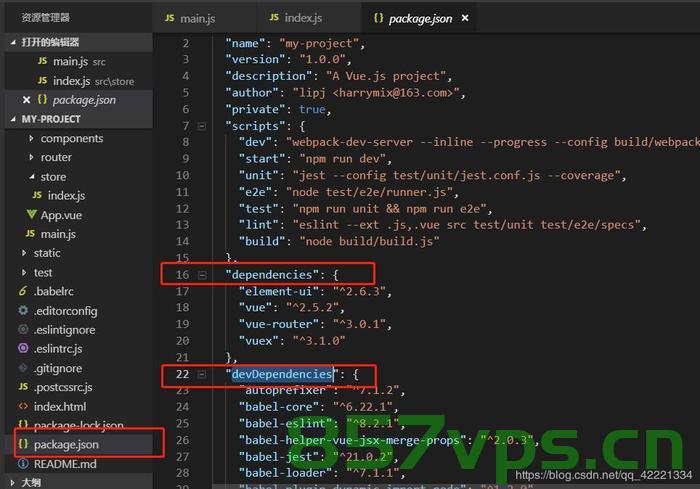Fold the dependencies block on line 16
The height and width of the screenshot is (489, 700).
click(202, 275)
